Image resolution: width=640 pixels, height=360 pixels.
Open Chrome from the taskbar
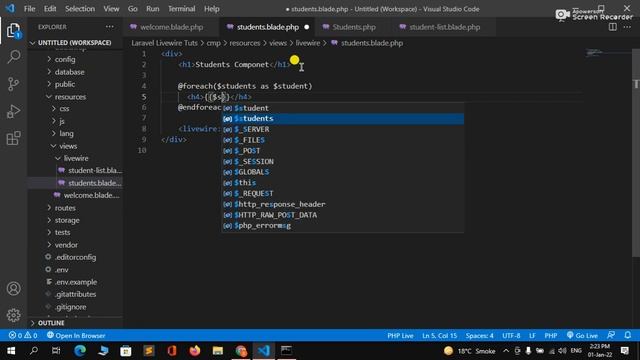pos(241,351)
